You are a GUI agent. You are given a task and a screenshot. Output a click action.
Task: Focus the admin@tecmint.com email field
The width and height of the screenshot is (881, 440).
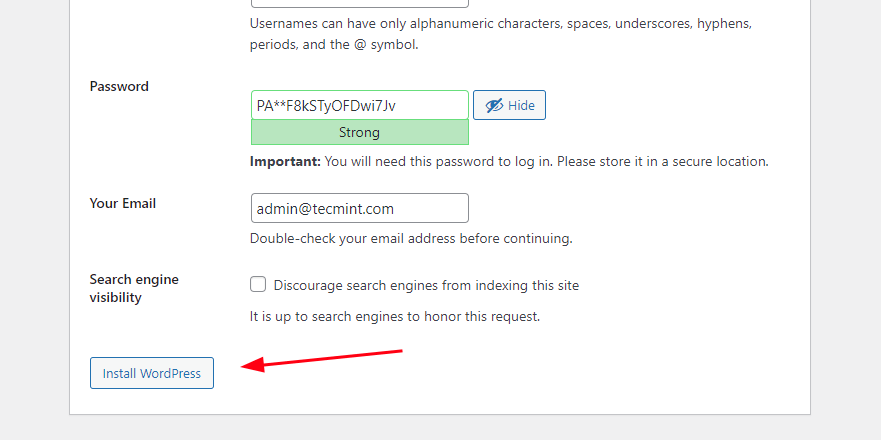[x=359, y=209]
